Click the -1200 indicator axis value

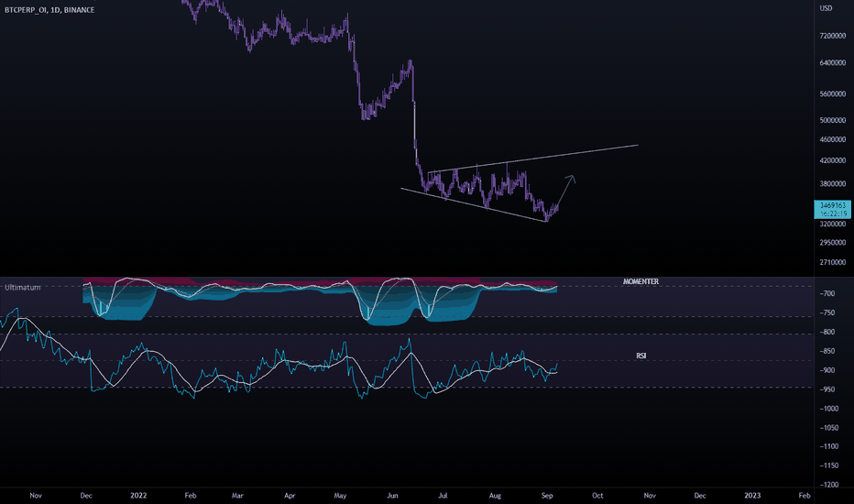coord(829,485)
